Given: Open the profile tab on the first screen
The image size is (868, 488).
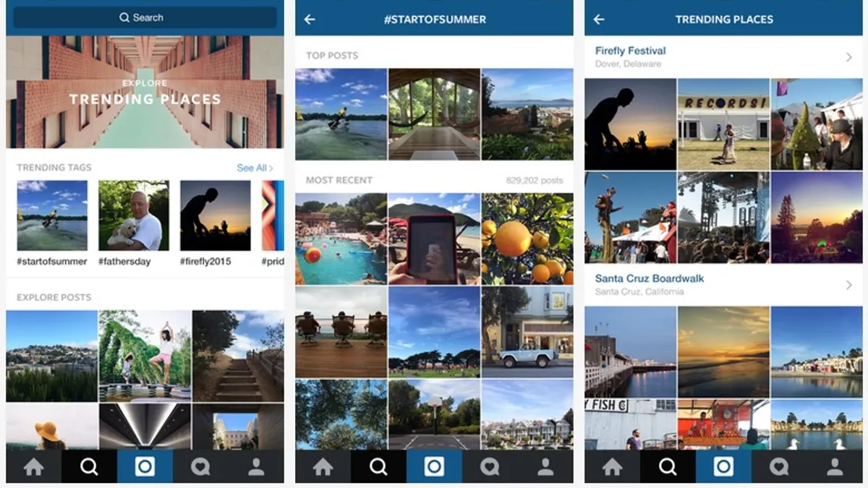Looking at the screenshot, I should tap(256, 467).
